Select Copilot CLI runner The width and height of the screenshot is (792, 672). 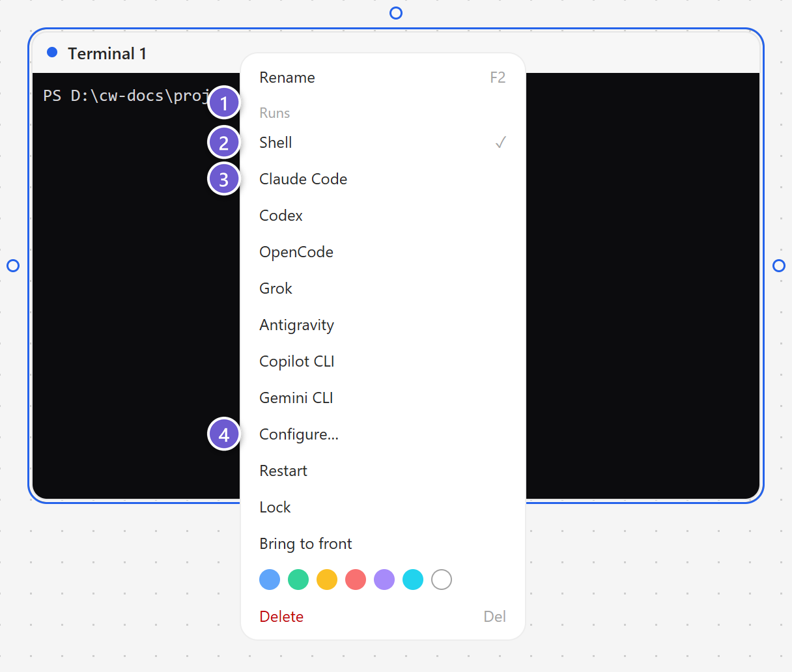383,361
